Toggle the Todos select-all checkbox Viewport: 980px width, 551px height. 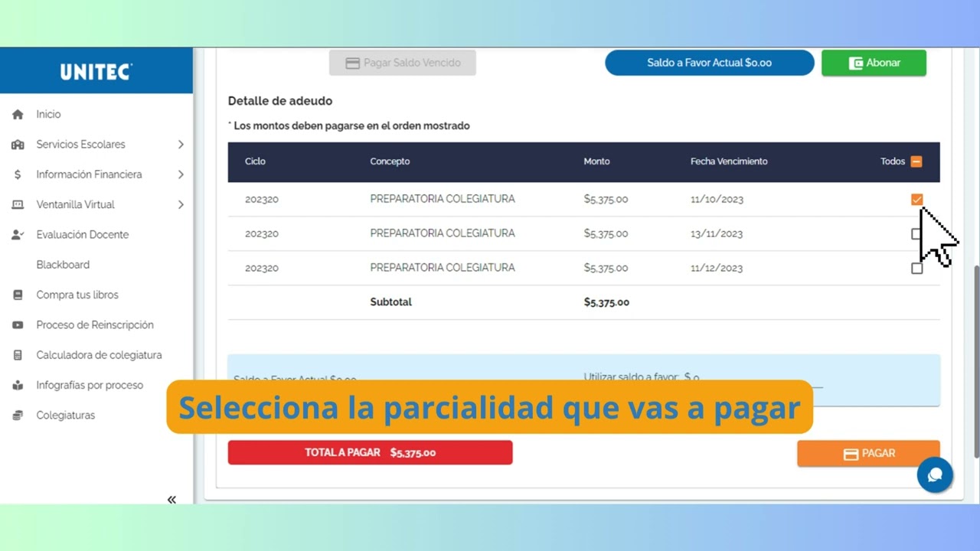click(916, 161)
